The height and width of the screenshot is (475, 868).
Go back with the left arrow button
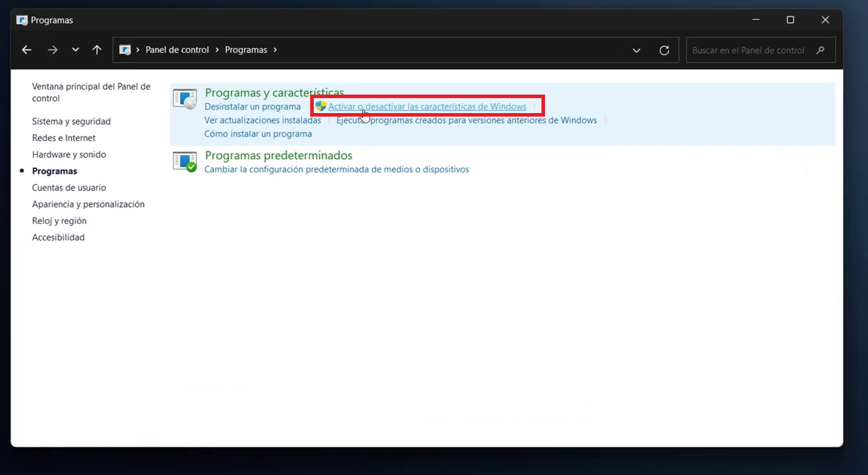point(26,50)
